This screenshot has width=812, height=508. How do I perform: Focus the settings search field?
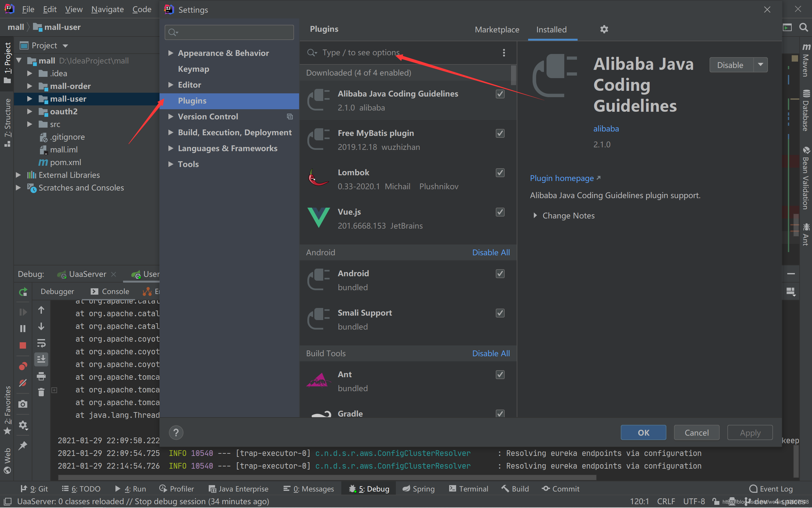click(229, 32)
